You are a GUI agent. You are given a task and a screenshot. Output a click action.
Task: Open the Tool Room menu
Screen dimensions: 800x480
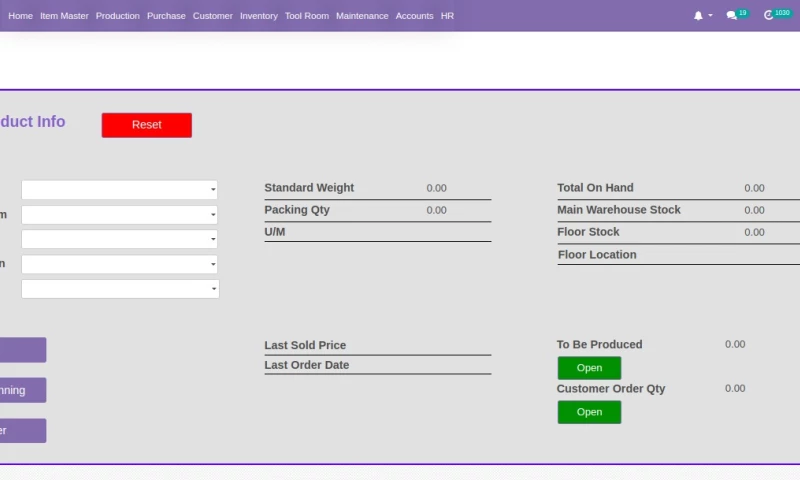tap(307, 16)
